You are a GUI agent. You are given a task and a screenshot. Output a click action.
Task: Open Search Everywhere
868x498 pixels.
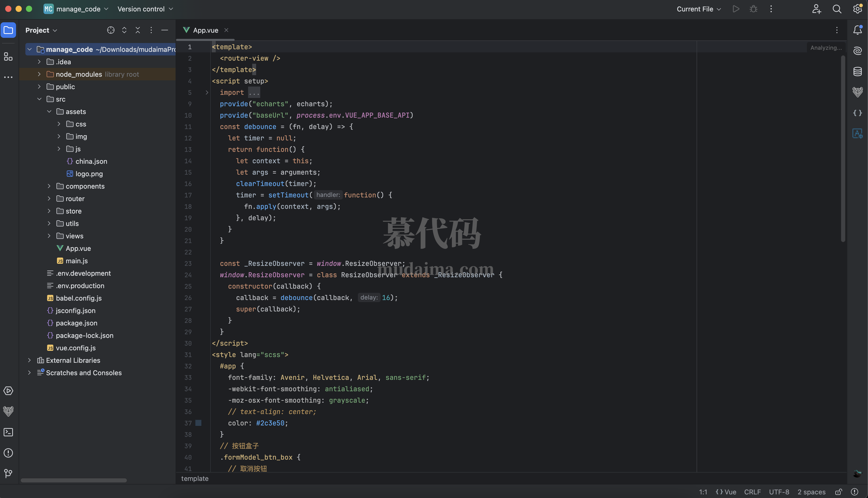(x=837, y=9)
